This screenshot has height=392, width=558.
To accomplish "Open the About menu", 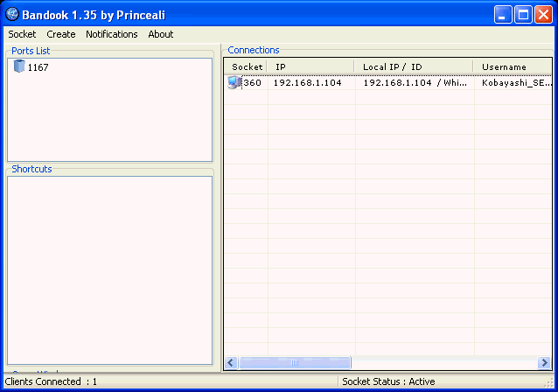I will tap(161, 34).
